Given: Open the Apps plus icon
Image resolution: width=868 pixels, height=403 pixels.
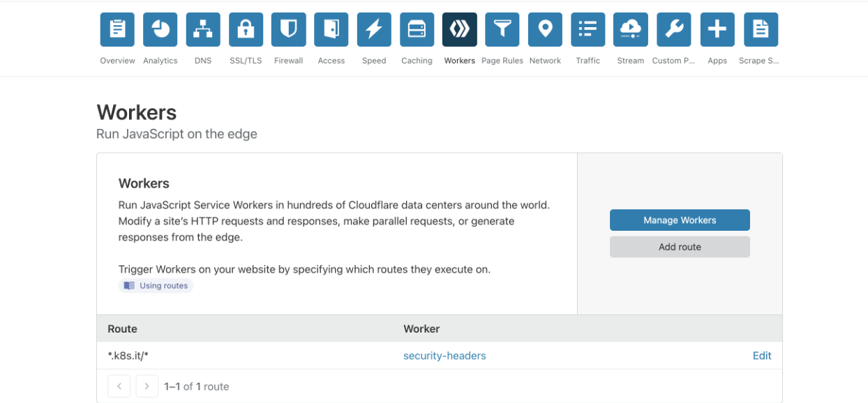Looking at the screenshot, I should (x=717, y=29).
